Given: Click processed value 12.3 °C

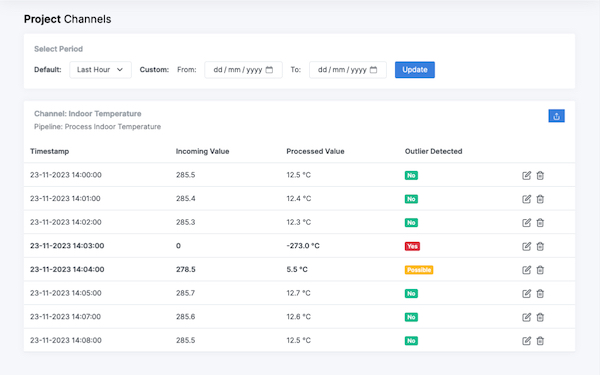Looking at the screenshot, I should coord(299,222).
